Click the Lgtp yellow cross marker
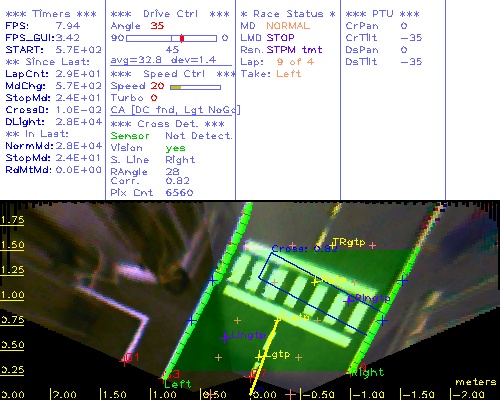500x400 pixels. tap(260, 357)
